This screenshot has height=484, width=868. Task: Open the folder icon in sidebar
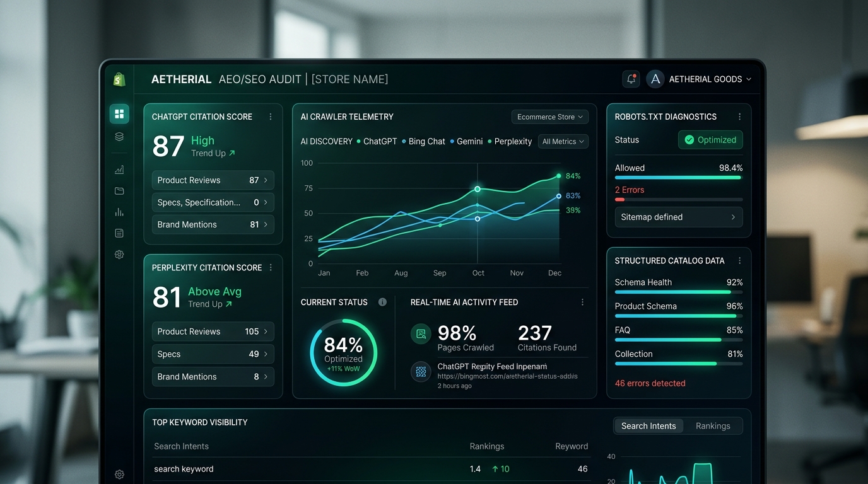tap(119, 191)
